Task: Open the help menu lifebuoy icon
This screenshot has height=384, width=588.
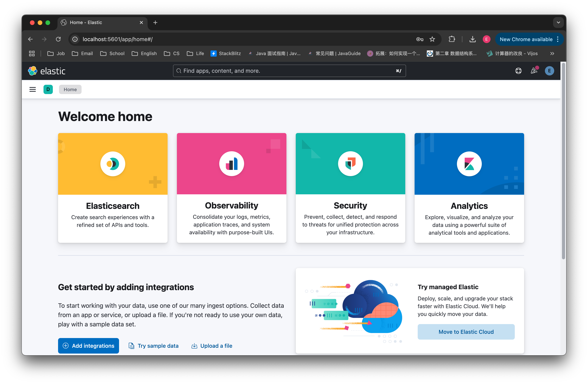Action: click(518, 71)
